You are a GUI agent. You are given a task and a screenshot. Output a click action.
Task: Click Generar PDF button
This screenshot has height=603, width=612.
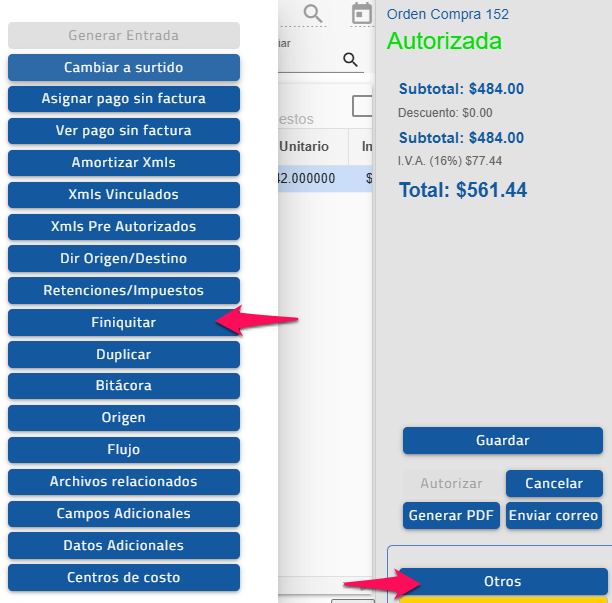click(x=450, y=516)
